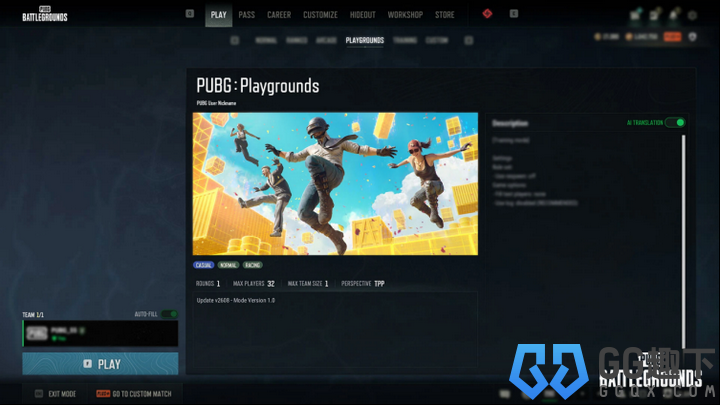Screen dimensions: 720x405
Task: Click the orange badge beside currency balance
Action: tap(672, 37)
